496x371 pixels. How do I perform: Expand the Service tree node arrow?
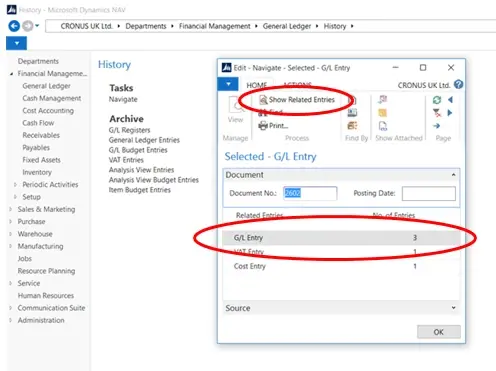(11, 283)
